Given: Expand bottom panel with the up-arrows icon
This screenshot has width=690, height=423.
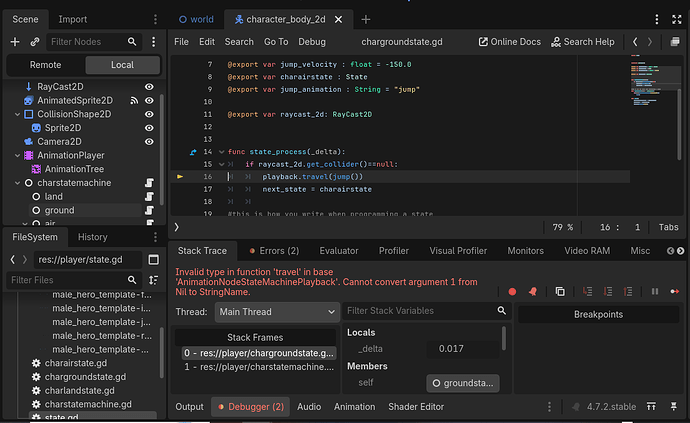Looking at the screenshot, I should click(651, 406).
